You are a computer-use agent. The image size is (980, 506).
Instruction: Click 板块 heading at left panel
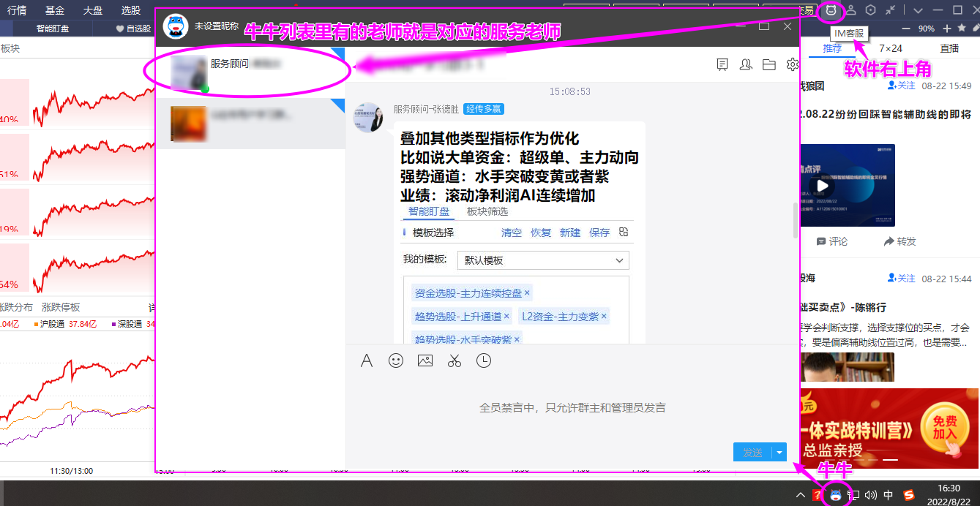click(10, 48)
